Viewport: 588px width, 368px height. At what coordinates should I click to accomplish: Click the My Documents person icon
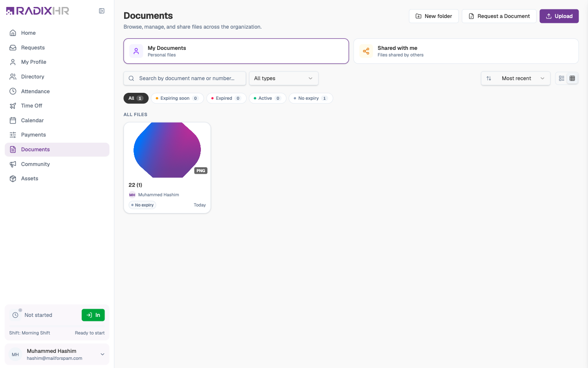pyautogui.click(x=136, y=51)
